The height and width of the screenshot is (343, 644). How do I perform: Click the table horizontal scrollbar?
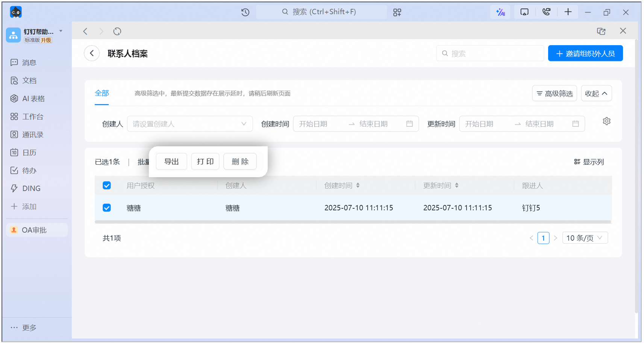(353, 222)
